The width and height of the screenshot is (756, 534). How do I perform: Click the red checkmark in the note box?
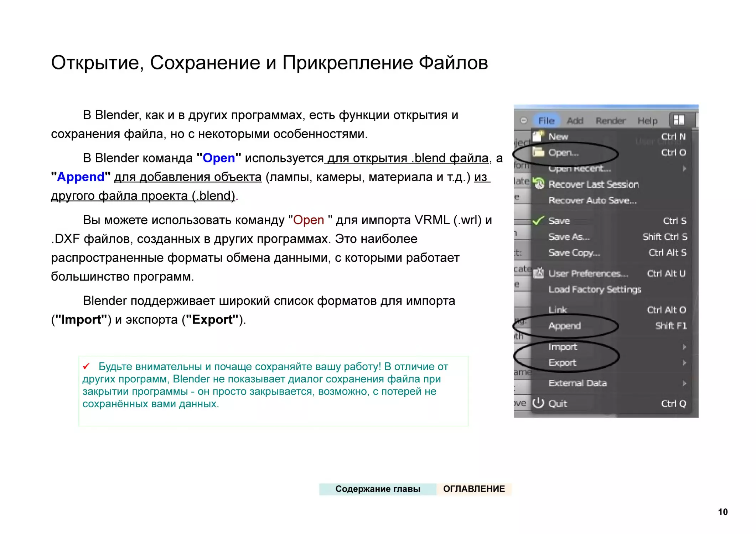(86, 366)
